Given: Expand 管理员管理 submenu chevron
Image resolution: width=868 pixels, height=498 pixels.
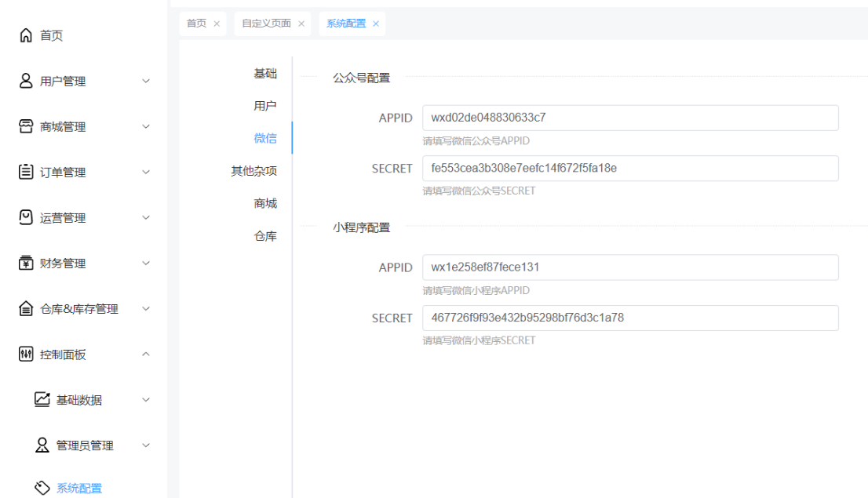Looking at the screenshot, I should click(x=146, y=445).
